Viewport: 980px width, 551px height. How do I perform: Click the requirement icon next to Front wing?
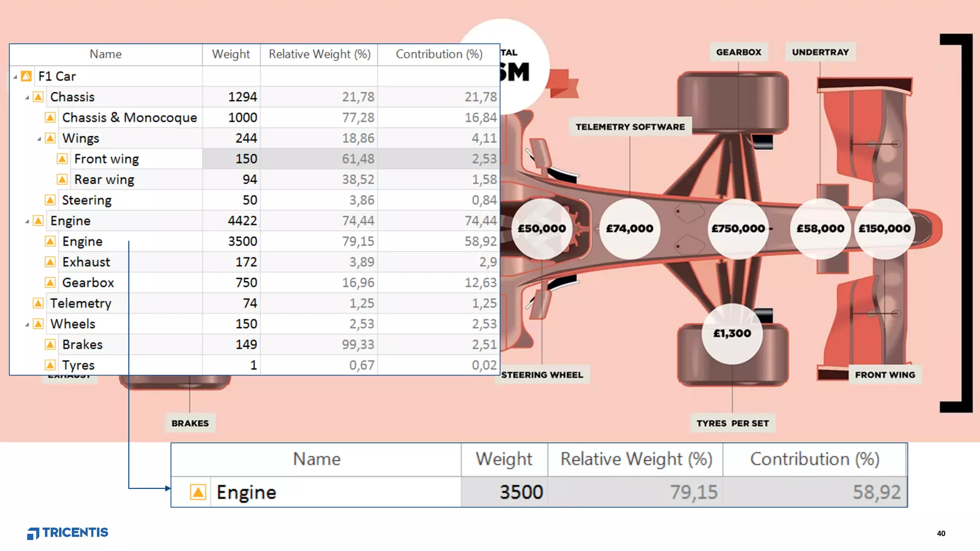pyautogui.click(x=62, y=159)
